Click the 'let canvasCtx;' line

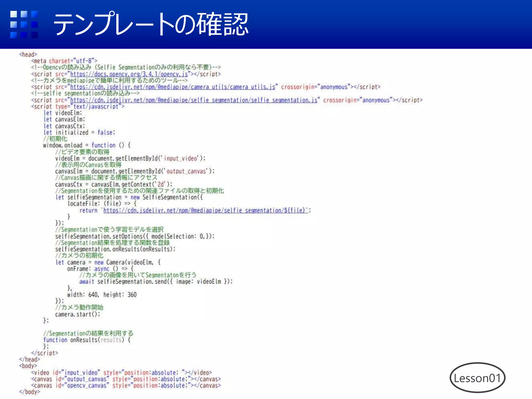(64, 126)
